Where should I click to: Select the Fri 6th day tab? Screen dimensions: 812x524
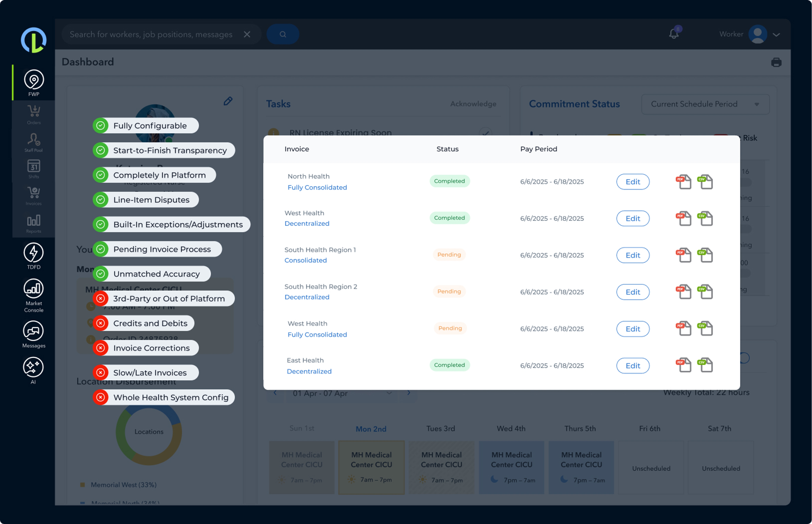[650, 429]
